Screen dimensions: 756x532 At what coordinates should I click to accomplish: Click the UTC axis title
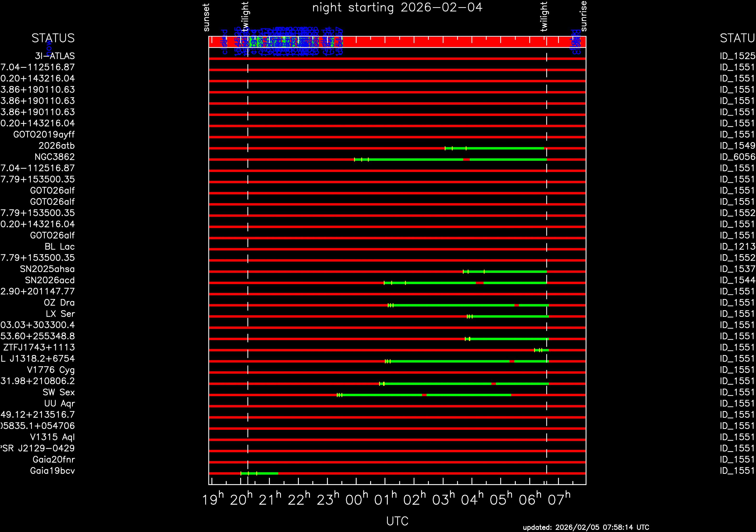(397, 521)
